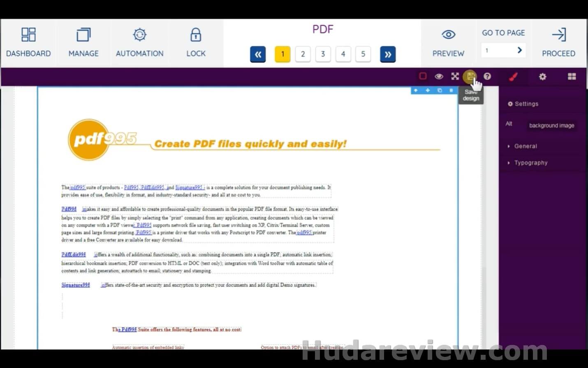The height and width of the screenshot is (368, 588).
Task: Click the Settings header in side panel
Action: [x=523, y=104]
